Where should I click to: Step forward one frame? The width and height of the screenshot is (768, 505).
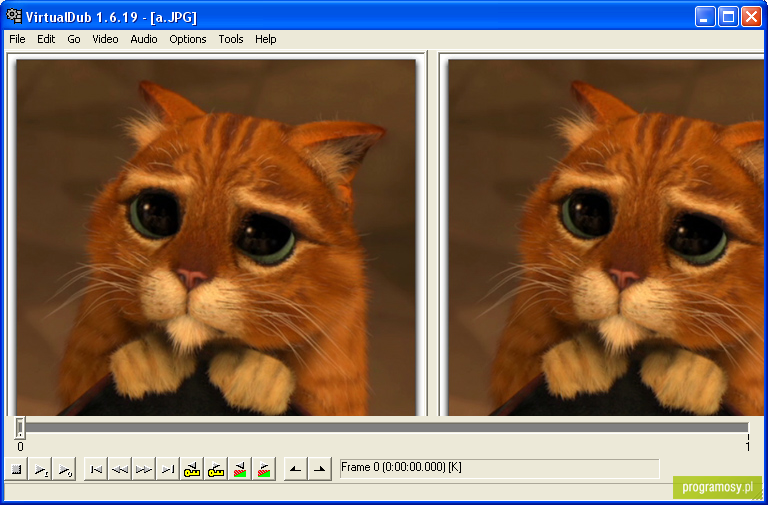pos(144,469)
